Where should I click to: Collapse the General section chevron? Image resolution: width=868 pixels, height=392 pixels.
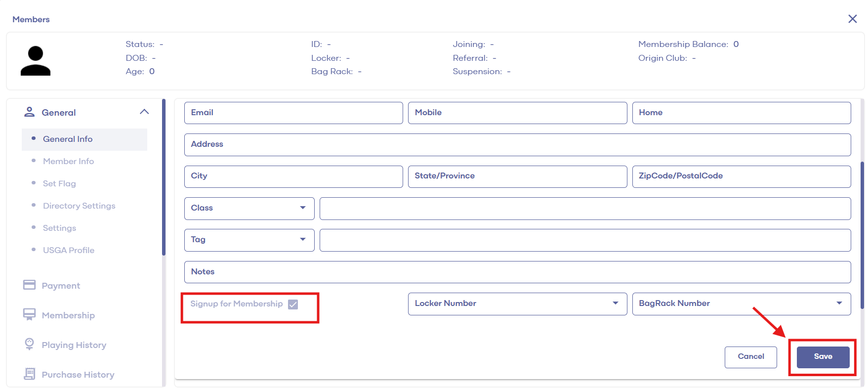(144, 112)
